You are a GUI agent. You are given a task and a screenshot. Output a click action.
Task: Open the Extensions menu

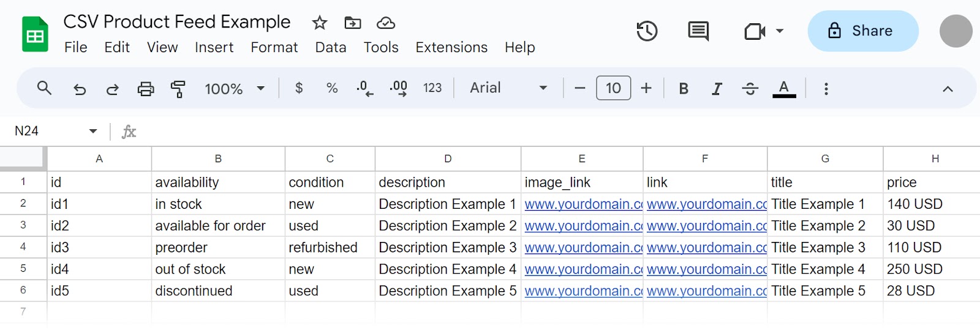451,47
